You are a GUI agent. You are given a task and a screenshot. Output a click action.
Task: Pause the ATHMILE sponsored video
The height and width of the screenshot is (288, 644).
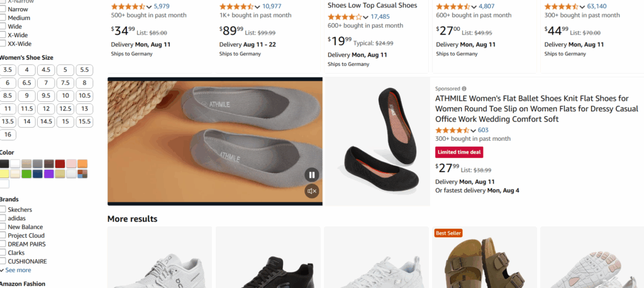pos(312,175)
